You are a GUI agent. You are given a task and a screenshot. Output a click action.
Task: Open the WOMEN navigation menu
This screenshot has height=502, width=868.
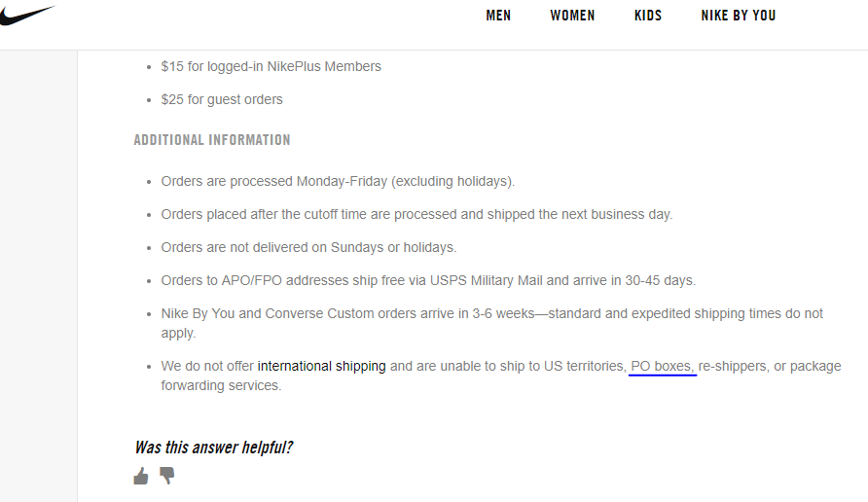pyautogui.click(x=572, y=16)
